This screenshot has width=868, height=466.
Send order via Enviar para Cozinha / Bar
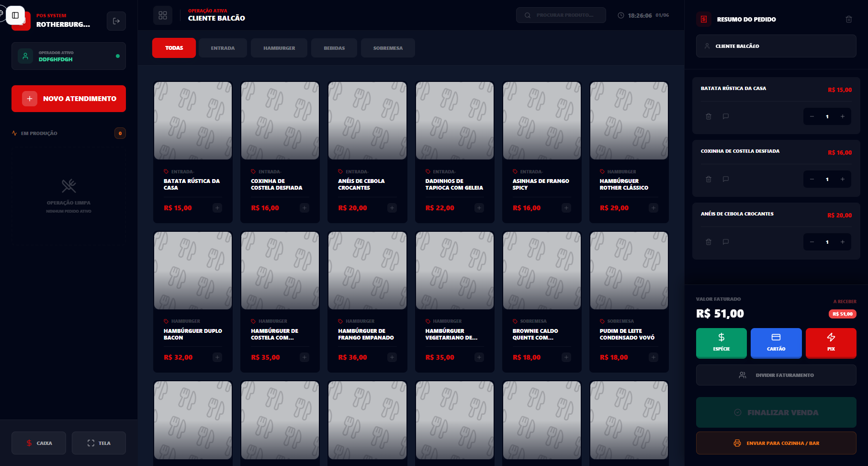click(776, 443)
